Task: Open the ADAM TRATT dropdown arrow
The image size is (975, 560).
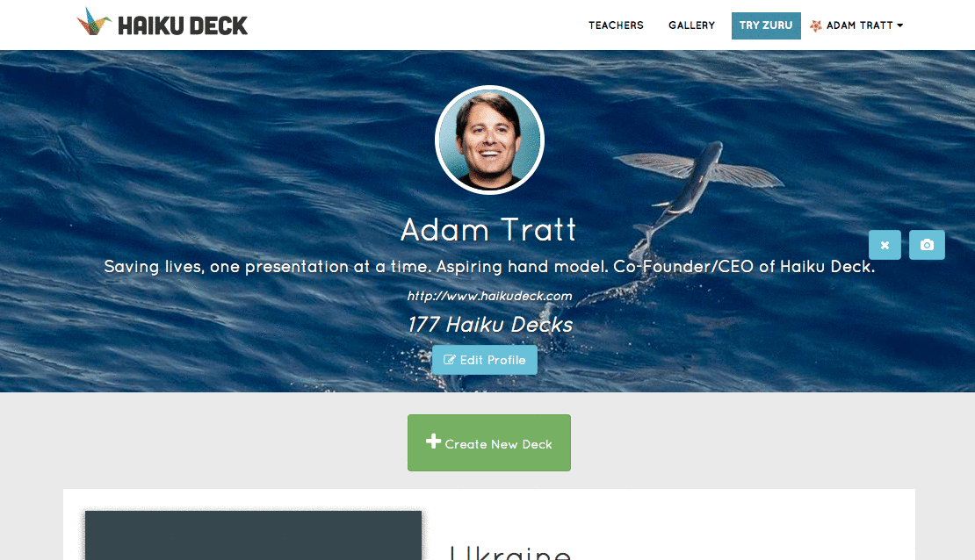Action: pyautogui.click(x=899, y=25)
